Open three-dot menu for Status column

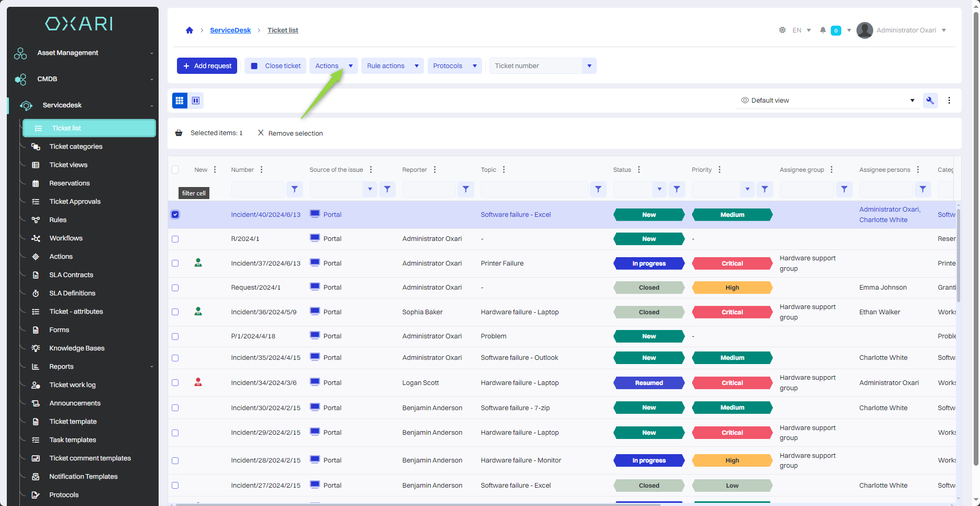[639, 170]
